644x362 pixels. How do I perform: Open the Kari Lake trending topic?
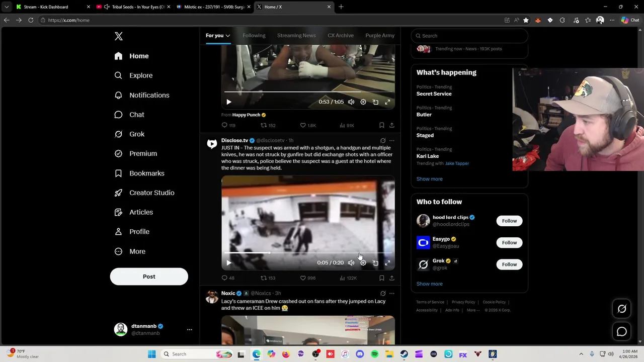[x=428, y=156]
